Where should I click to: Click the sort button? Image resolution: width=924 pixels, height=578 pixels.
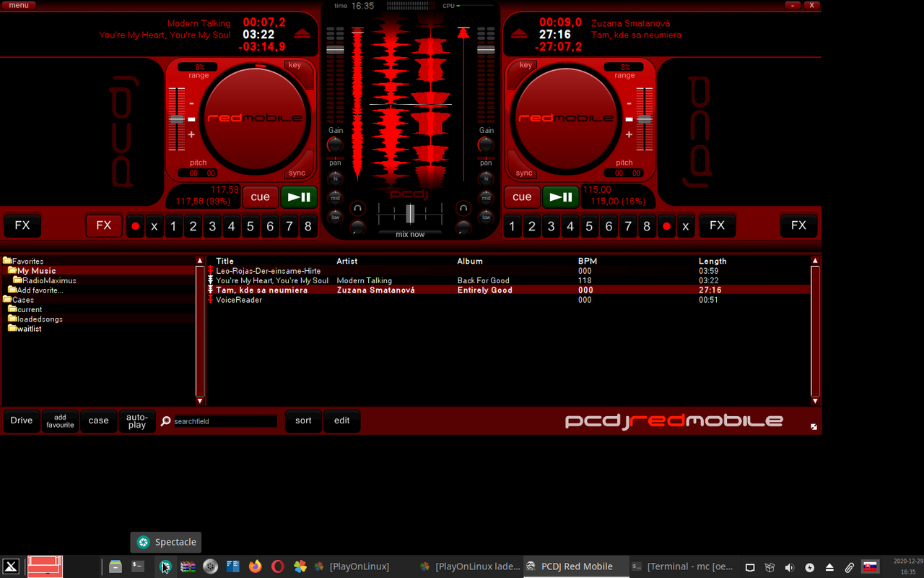point(303,421)
